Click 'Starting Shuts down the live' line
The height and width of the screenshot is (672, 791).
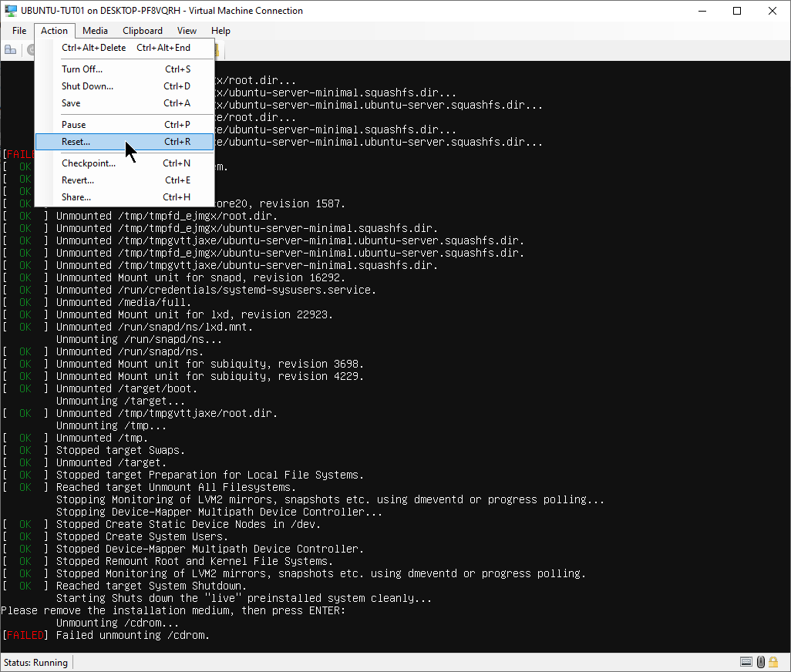tap(244, 598)
